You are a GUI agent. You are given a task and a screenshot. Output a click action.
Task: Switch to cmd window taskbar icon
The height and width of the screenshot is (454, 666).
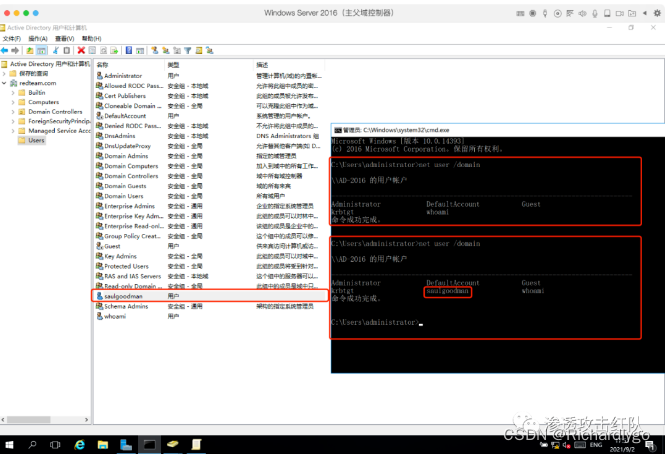(x=150, y=445)
